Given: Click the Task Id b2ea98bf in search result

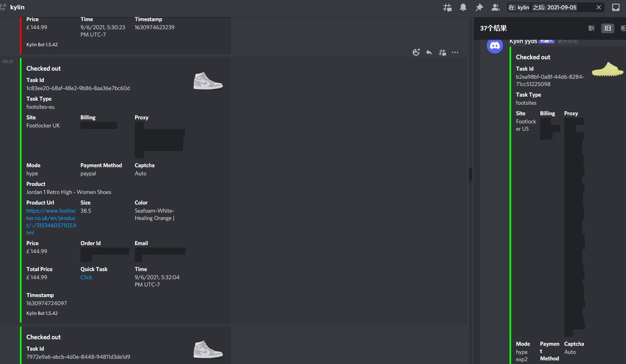Looking at the screenshot, I should click(550, 80).
